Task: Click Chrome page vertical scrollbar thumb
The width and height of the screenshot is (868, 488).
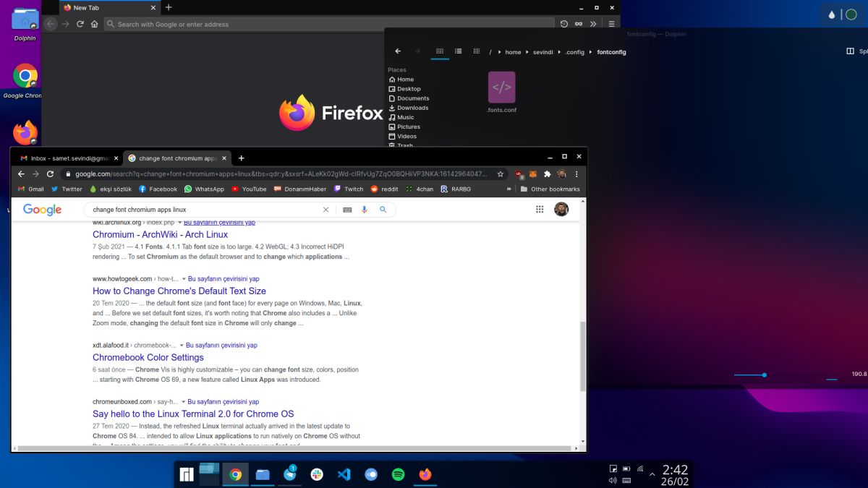Action: pyautogui.click(x=583, y=356)
